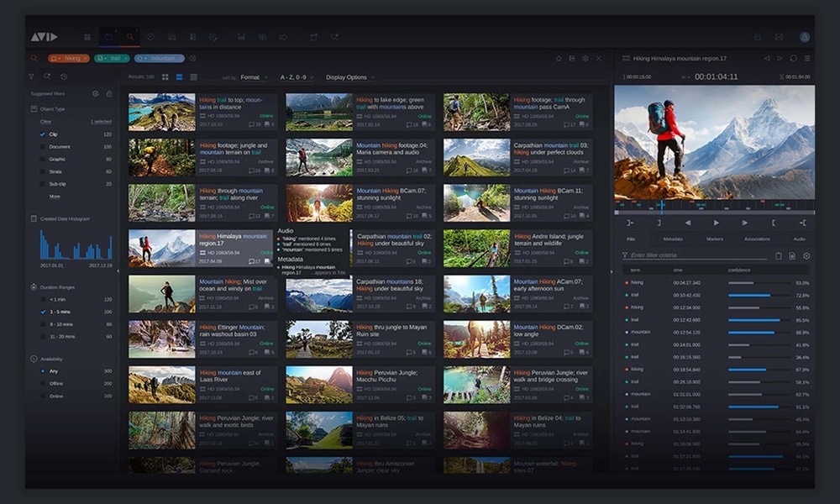
Task: Open the Search app icon in top bar
Action: [129, 37]
